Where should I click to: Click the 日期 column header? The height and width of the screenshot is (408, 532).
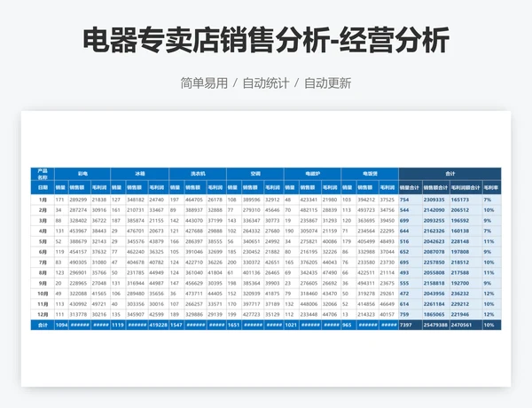tap(43, 187)
